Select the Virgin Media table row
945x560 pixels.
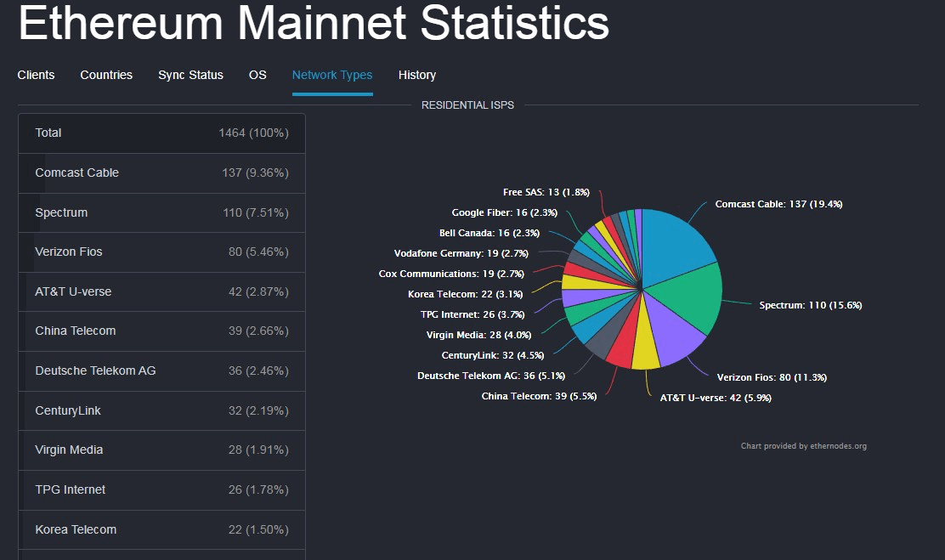click(x=161, y=450)
